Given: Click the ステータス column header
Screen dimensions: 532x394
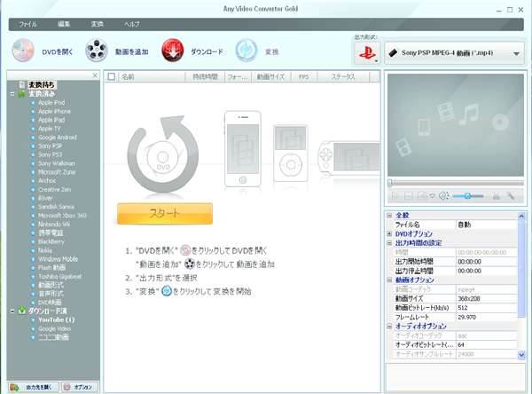Looking at the screenshot, I should [343, 77].
